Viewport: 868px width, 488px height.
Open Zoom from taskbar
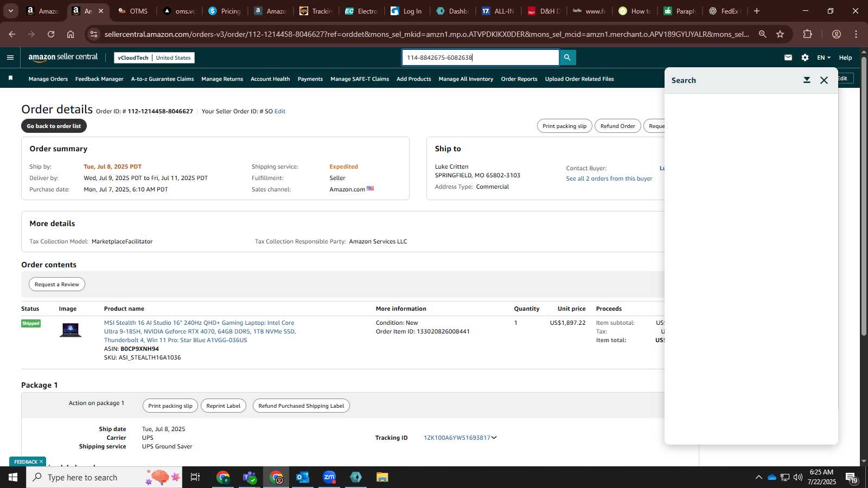pyautogui.click(x=329, y=477)
